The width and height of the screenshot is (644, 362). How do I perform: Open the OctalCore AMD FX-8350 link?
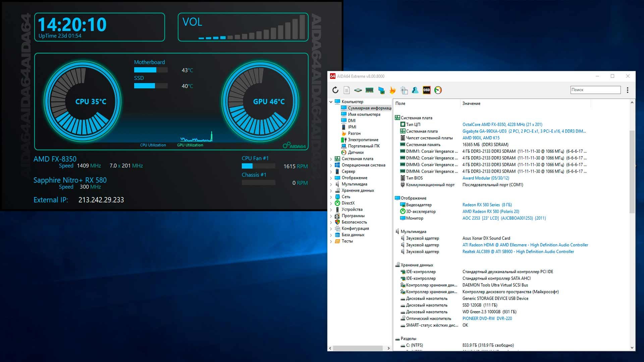click(502, 124)
